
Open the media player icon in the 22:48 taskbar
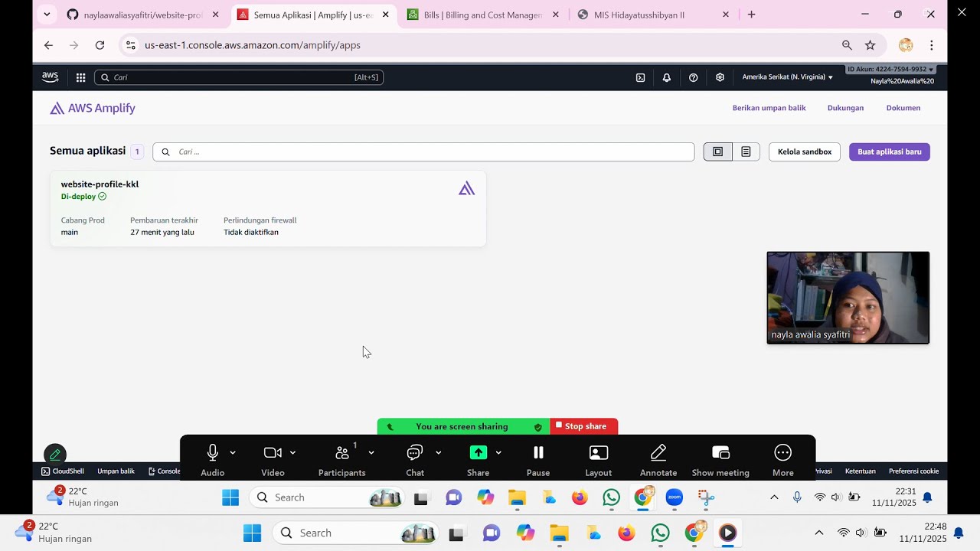coord(728,533)
